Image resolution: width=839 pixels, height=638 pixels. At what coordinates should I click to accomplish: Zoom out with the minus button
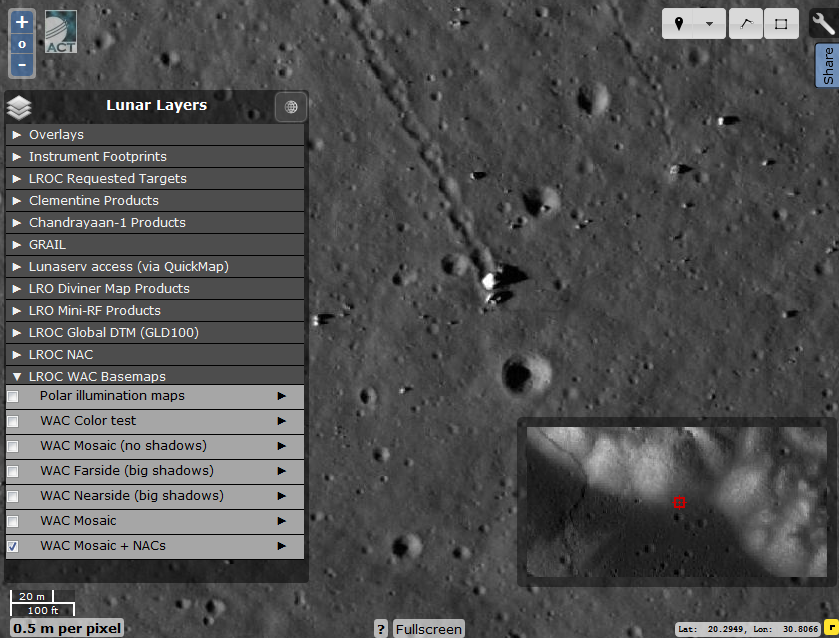(x=22, y=65)
